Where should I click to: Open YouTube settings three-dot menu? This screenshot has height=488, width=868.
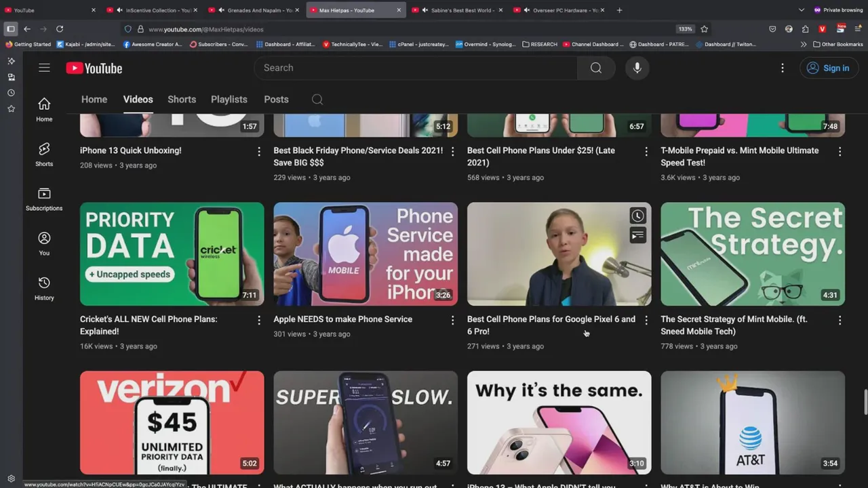click(782, 68)
